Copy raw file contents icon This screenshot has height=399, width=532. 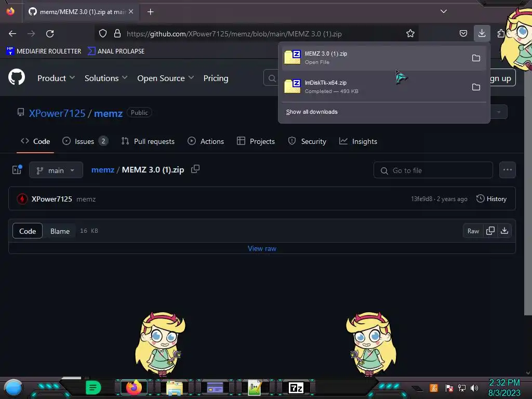[490, 231]
